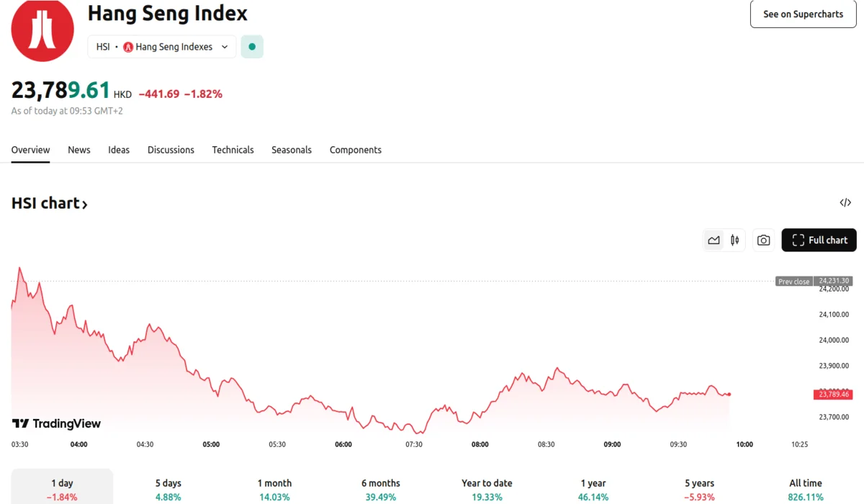Choose the Year to date range
This screenshot has height=504, width=864.
coord(487,489)
